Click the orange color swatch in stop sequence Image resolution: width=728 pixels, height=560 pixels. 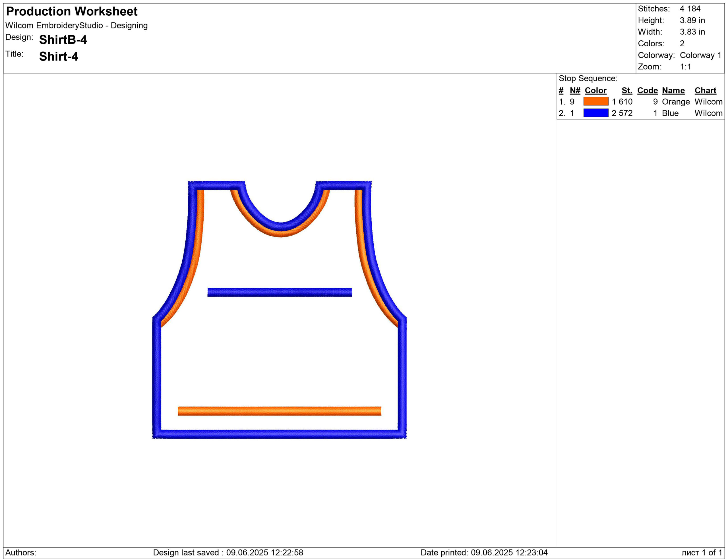(596, 101)
